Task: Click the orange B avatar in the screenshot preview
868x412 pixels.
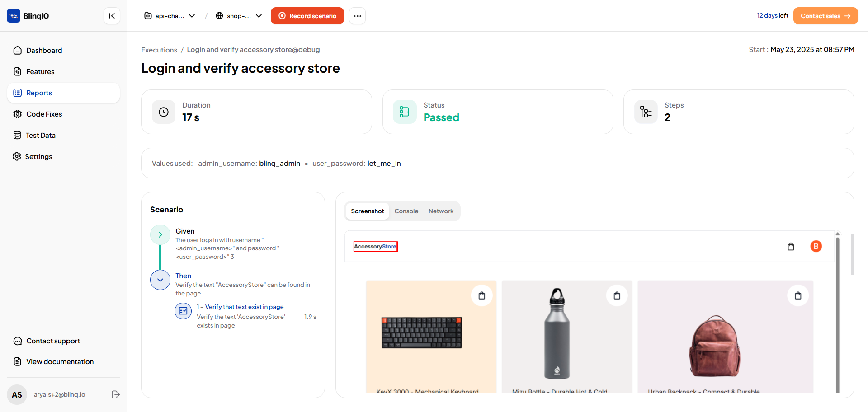Action: (816, 246)
